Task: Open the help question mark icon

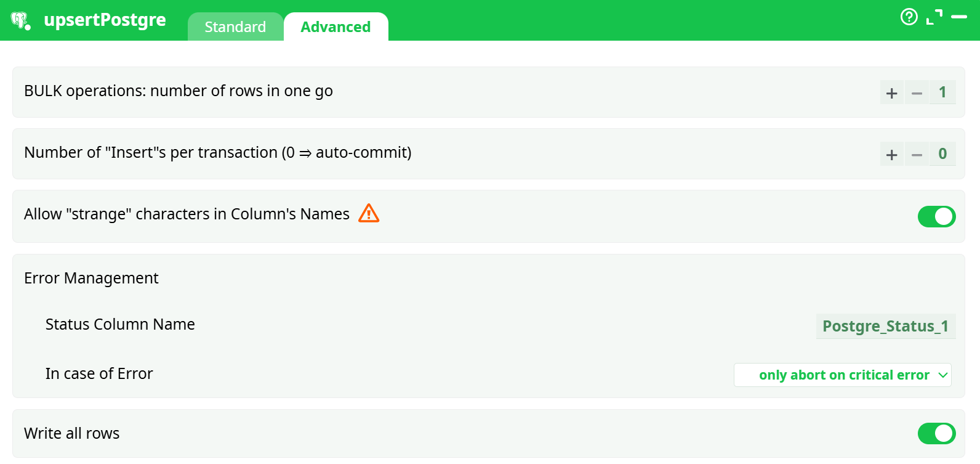Action: tap(909, 17)
